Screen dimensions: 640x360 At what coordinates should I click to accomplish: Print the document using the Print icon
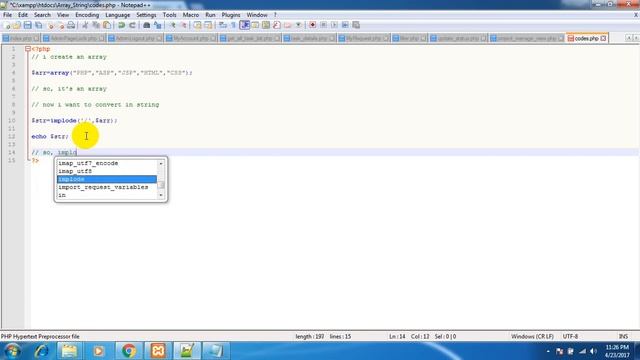[71, 25]
